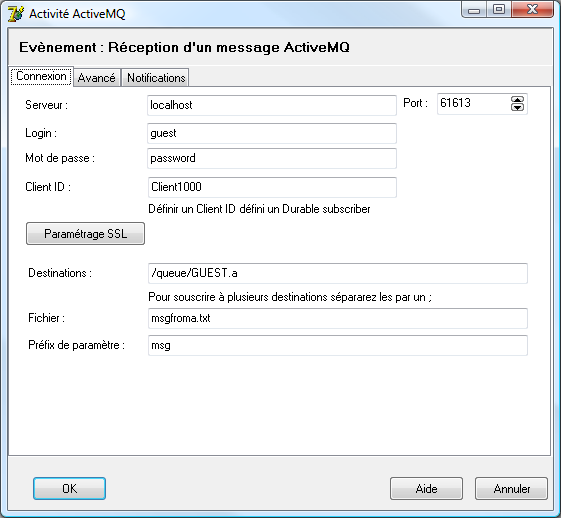Select the Connexion tab
Viewport: 561px width, 518px height.
tap(41, 76)
